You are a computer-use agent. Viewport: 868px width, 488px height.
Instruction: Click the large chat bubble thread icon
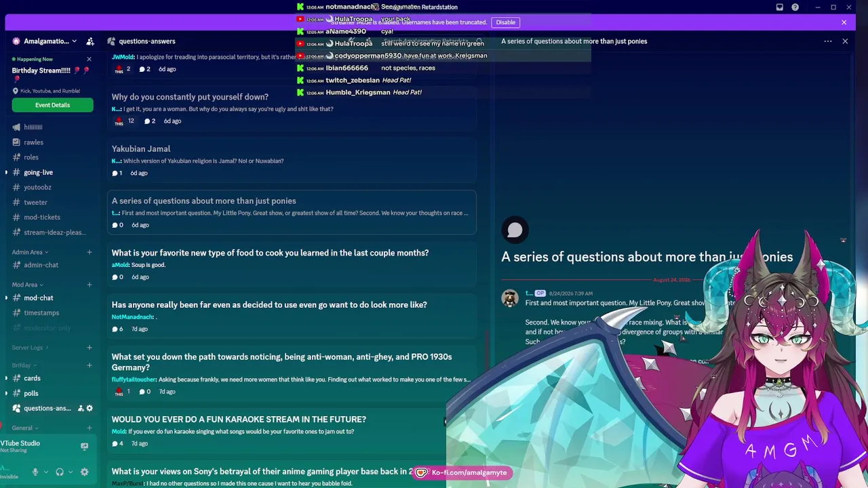point(515,230)
